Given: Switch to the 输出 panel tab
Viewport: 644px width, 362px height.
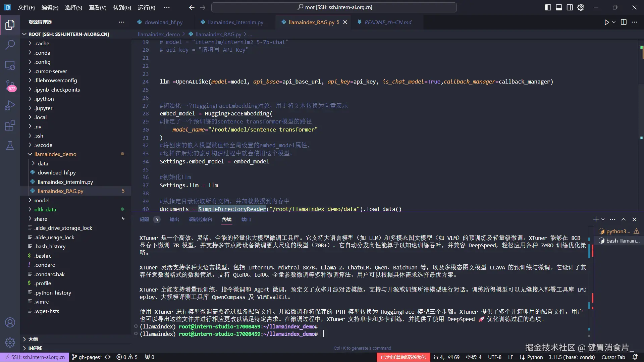Looking at the screenshot, I should [174, 219].
